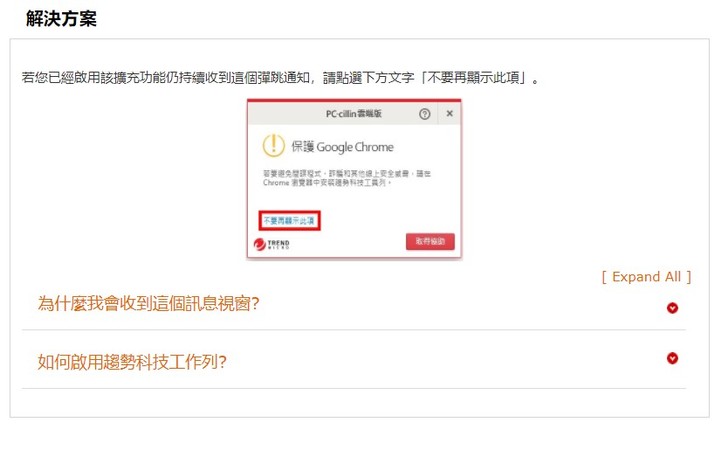Click the yellow exclamation warning icon
This screenshot has height=450, width=728.
pos(273,145)
